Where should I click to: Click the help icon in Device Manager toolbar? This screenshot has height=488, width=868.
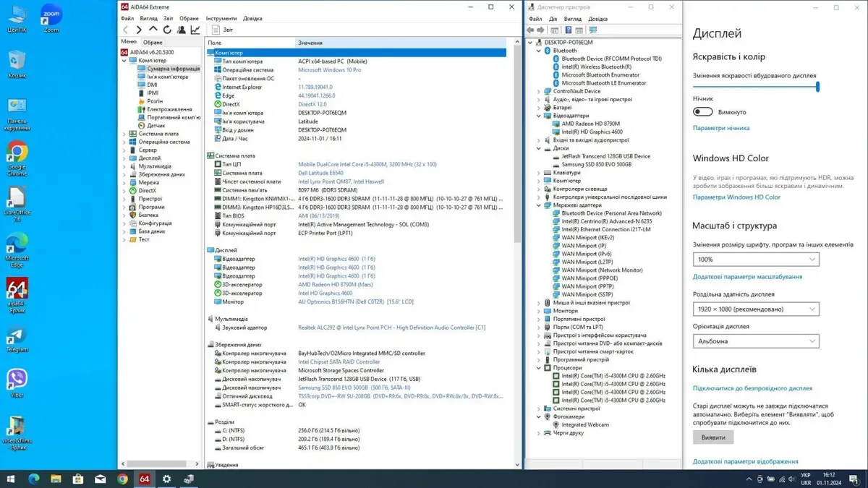click(568, 30)
